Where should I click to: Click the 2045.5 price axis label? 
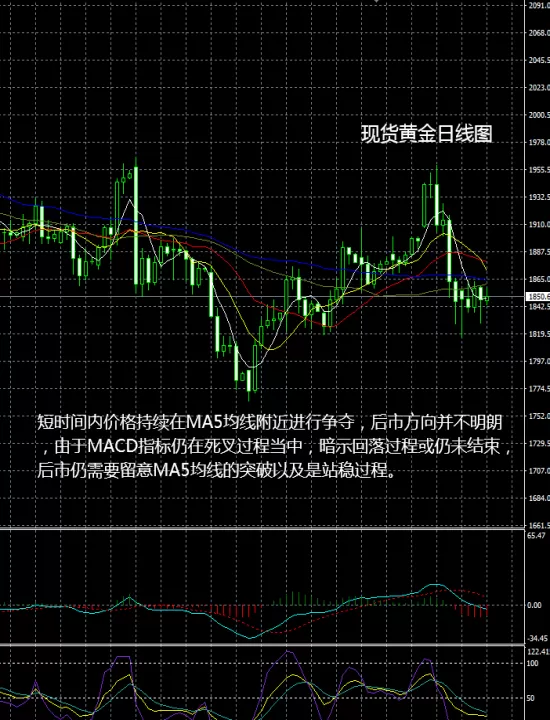tap(539, 60)
